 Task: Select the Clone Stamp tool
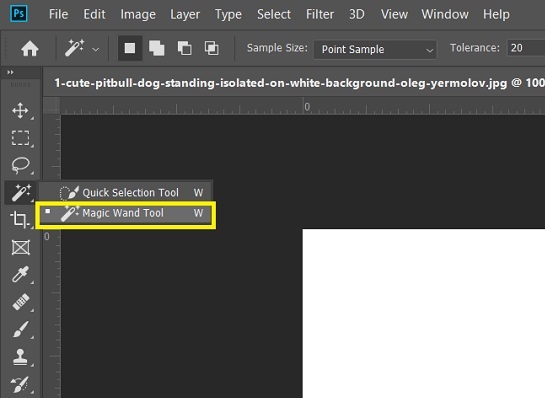(20, 357)
